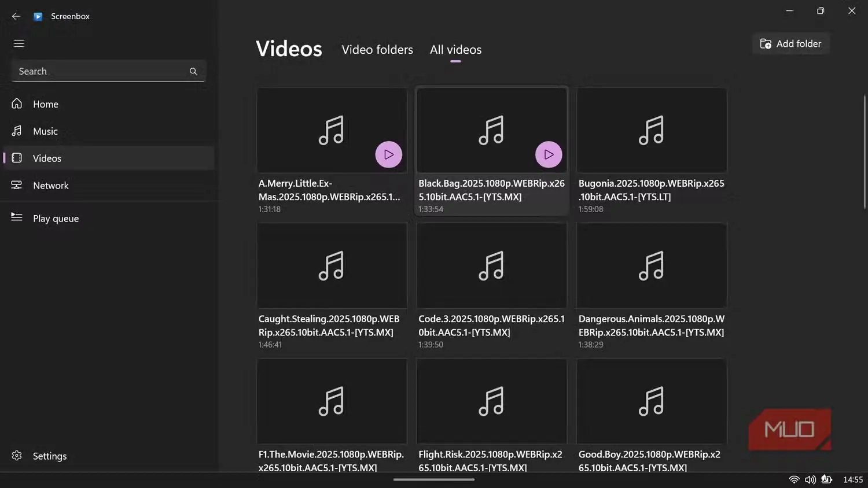Open Settings from the sidebar
This screenshot has width=868, height=488.
click(108, 456)
